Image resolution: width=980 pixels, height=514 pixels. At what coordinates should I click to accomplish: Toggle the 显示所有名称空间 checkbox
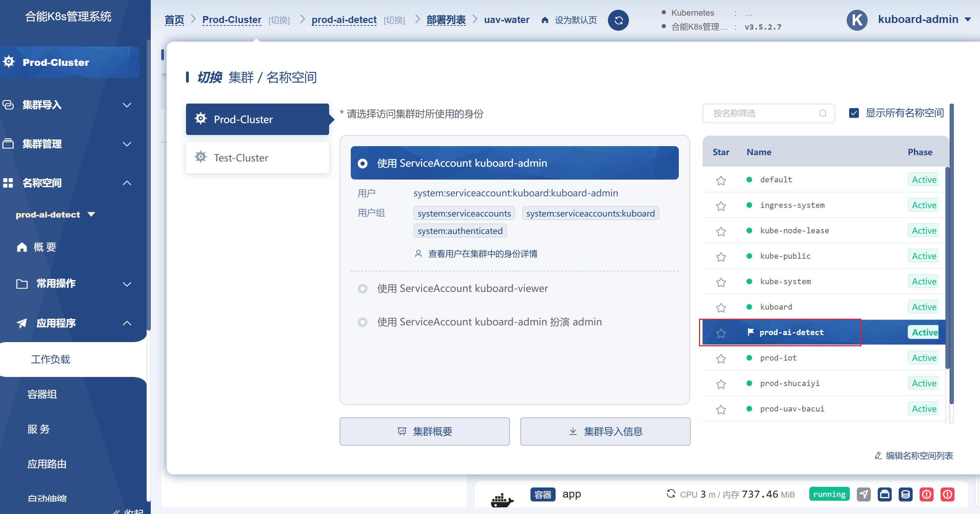pyautogui.click(x=854, y=113)
